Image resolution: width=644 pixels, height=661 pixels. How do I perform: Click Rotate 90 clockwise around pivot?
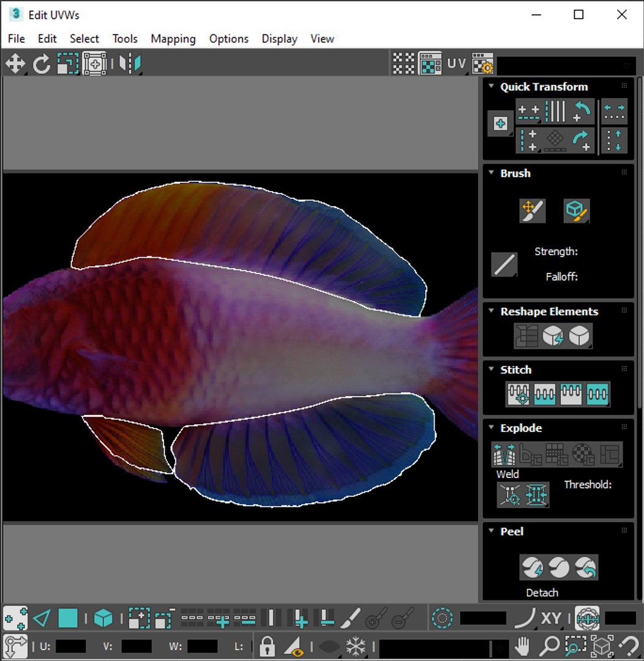click(x=582, y=140)
